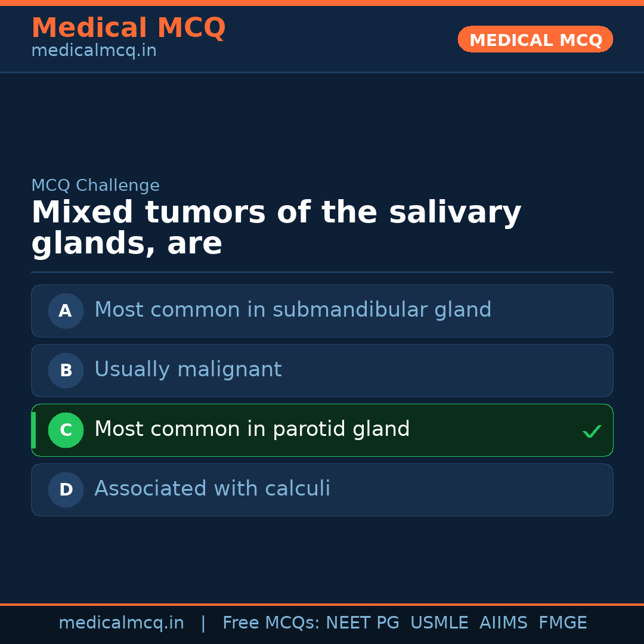Choose answer text "Usually malignant"
Image resolution: width=644 pixels, height=644 pixels.
188,370
